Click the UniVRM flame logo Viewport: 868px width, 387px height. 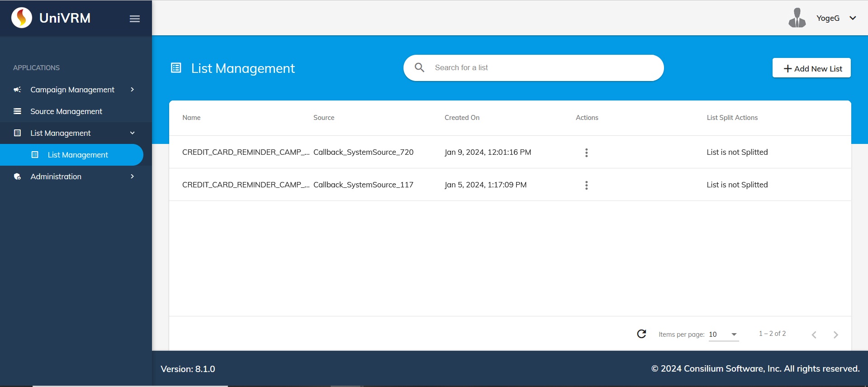point(22,18)
